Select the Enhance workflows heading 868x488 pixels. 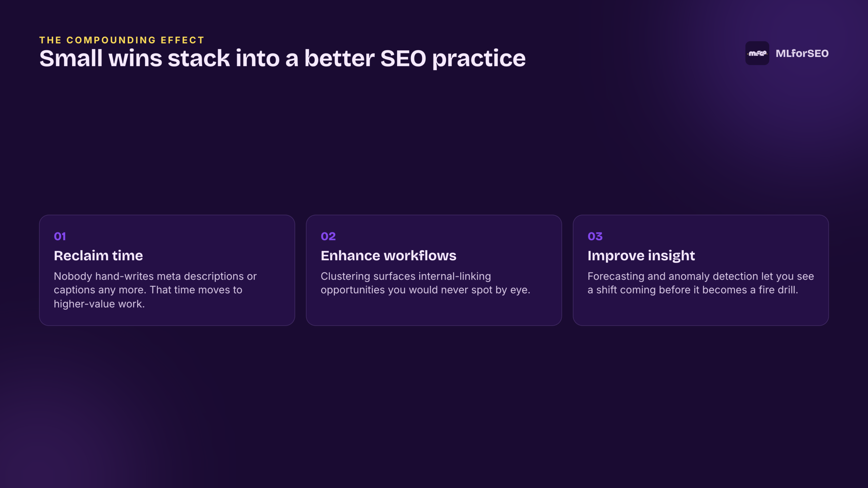point(389,256)
